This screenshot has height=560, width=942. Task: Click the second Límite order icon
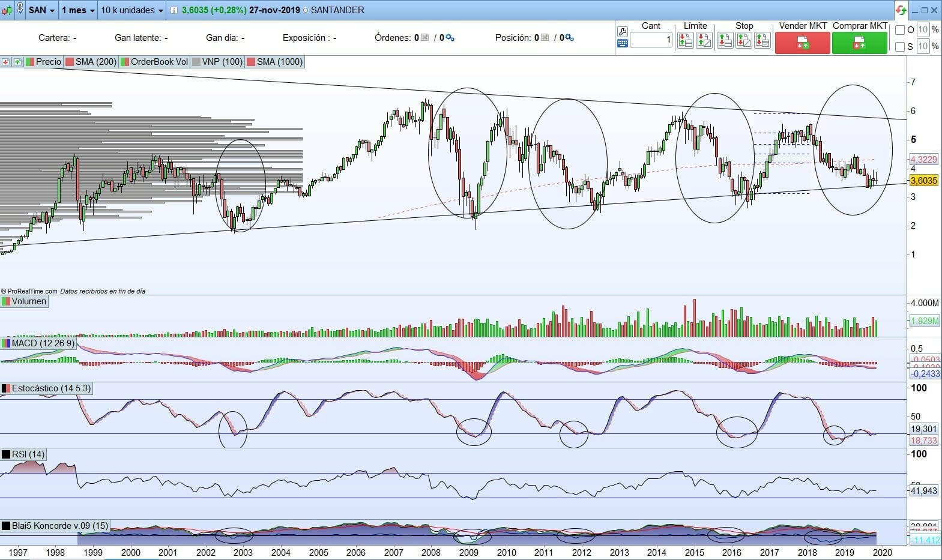pyautogui.click(x=704, y=41)
